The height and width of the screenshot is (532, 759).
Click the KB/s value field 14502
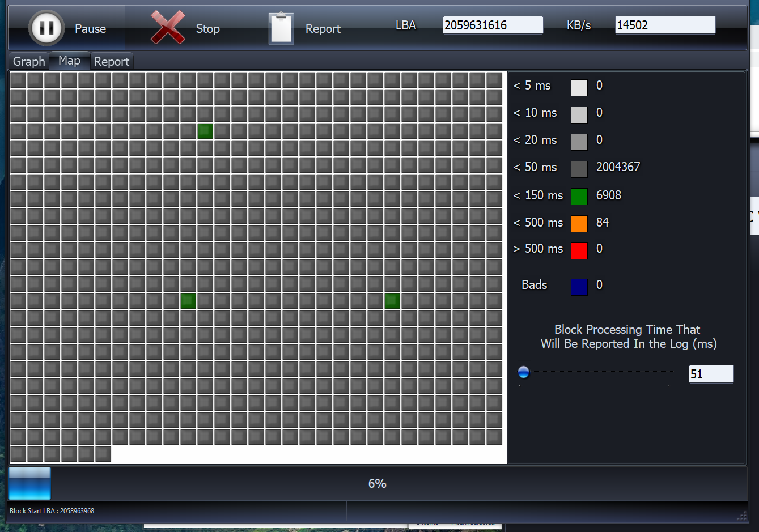pyautogui.click(x=665, y=25)
